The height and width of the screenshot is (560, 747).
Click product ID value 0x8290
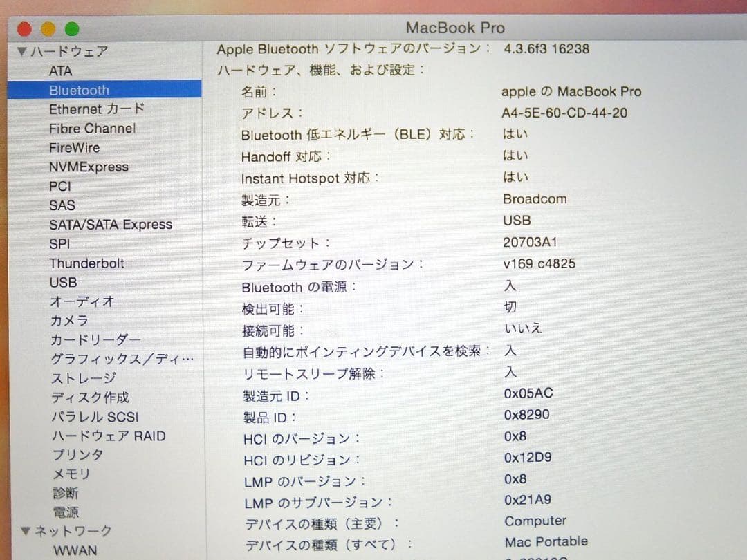[526, 415]
